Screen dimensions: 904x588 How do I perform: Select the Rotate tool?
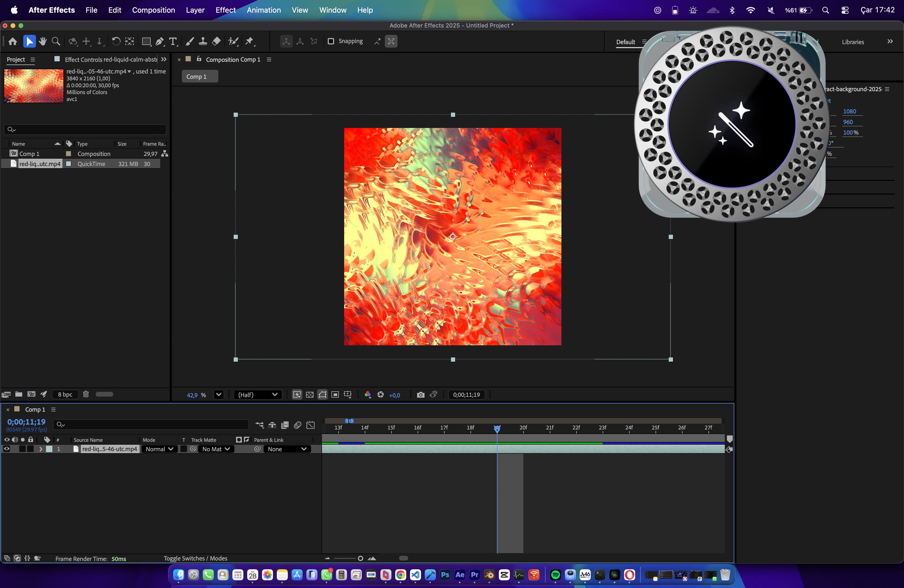click(116, 42)
